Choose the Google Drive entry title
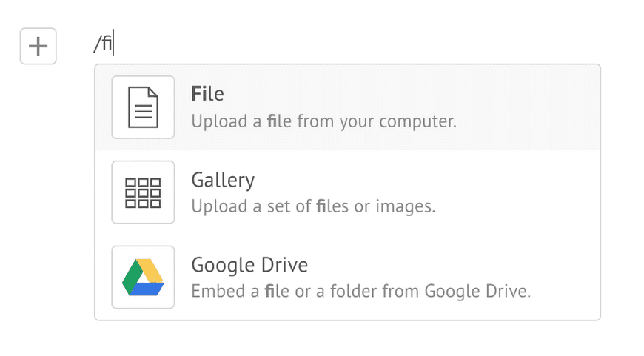 click(x=249, y=265)
